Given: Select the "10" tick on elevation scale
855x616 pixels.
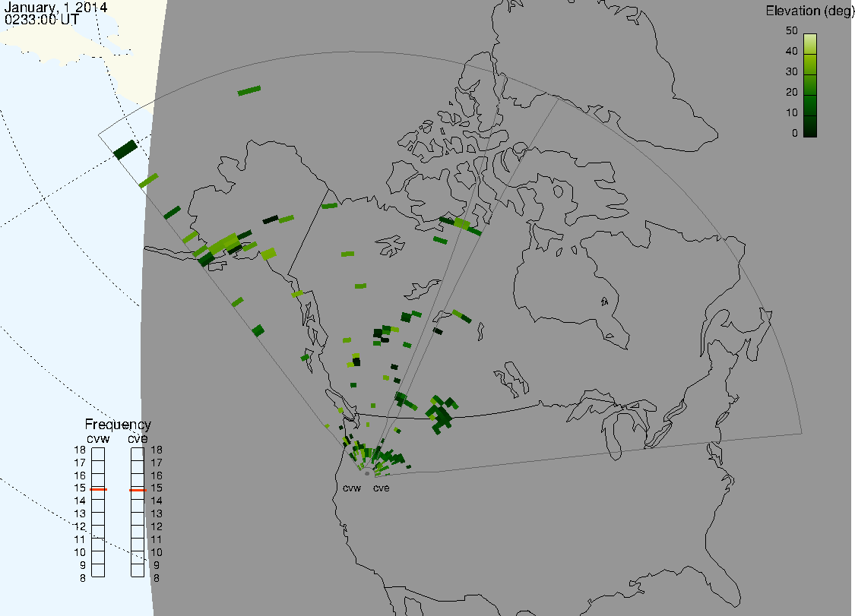Looking at the screenshot, I should 792,113.
